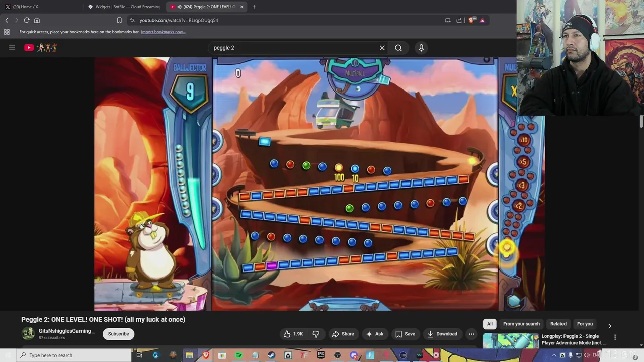Run search with the magnifier button
This screenshot has width=644, height=362.
pyautogui.click(x=398, y=48)
